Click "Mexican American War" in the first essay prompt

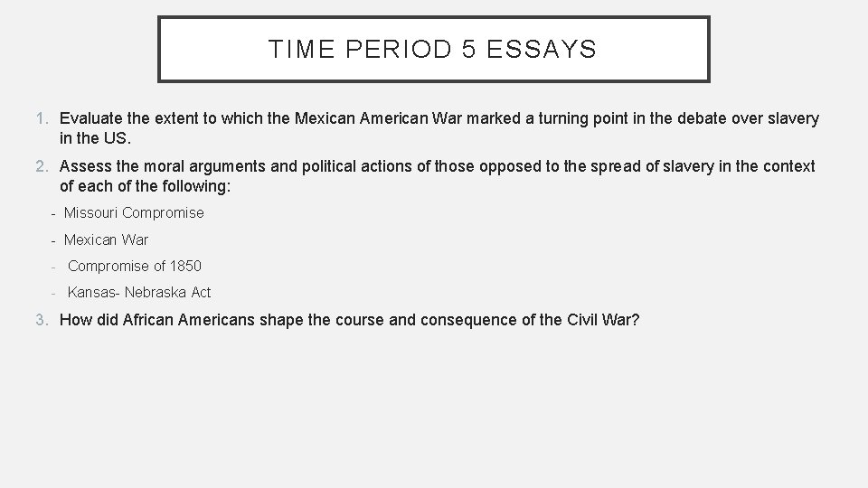pos(373,119)
